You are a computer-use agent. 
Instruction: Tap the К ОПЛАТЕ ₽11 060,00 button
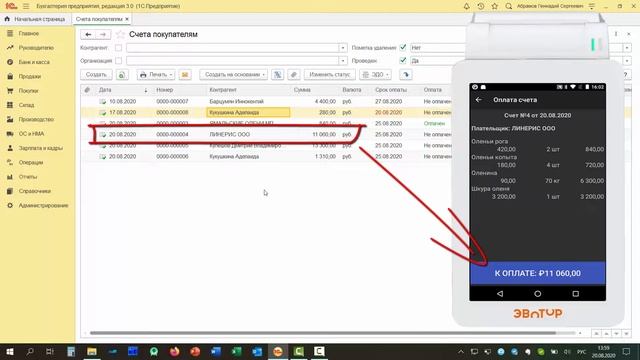click(538, 273)
